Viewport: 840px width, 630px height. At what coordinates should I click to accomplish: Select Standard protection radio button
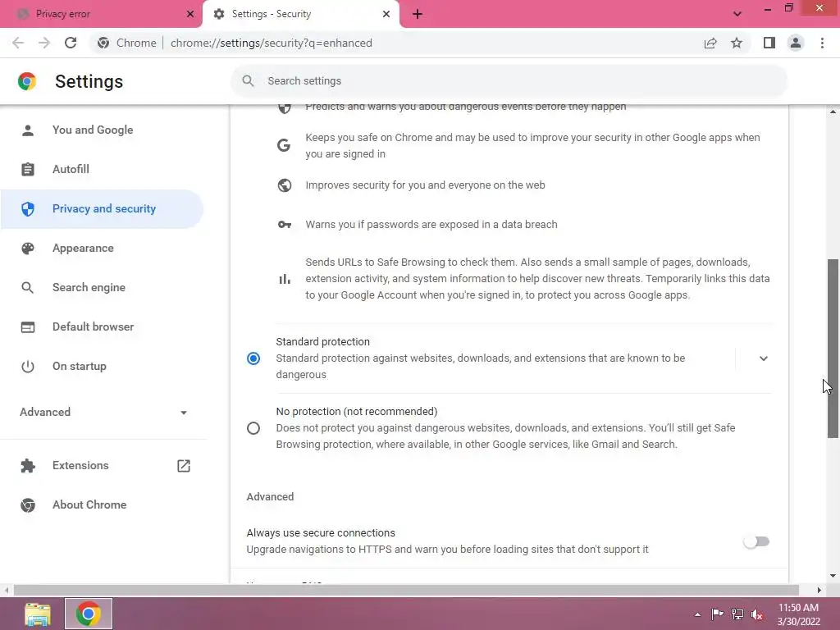click(x=253, y=358)
